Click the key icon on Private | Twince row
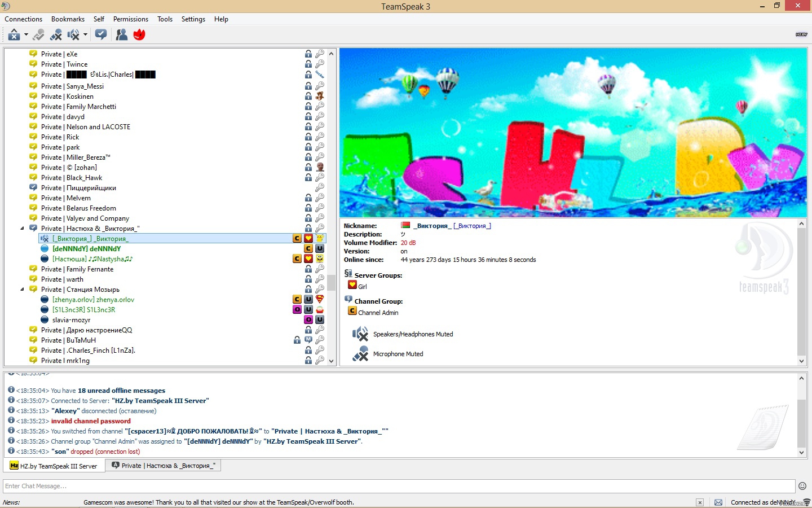The image size is (812, 508). click(x=320, y=64)
